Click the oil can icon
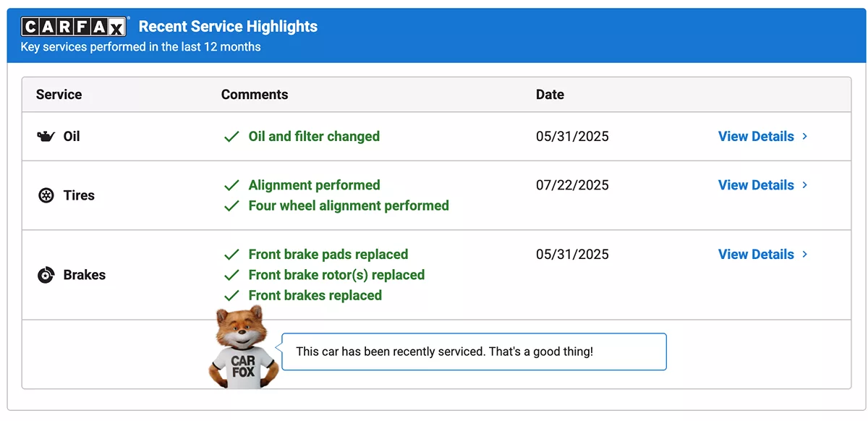Image resolution: width=868 pixels, height=421 pixels. tap(46, 137)
